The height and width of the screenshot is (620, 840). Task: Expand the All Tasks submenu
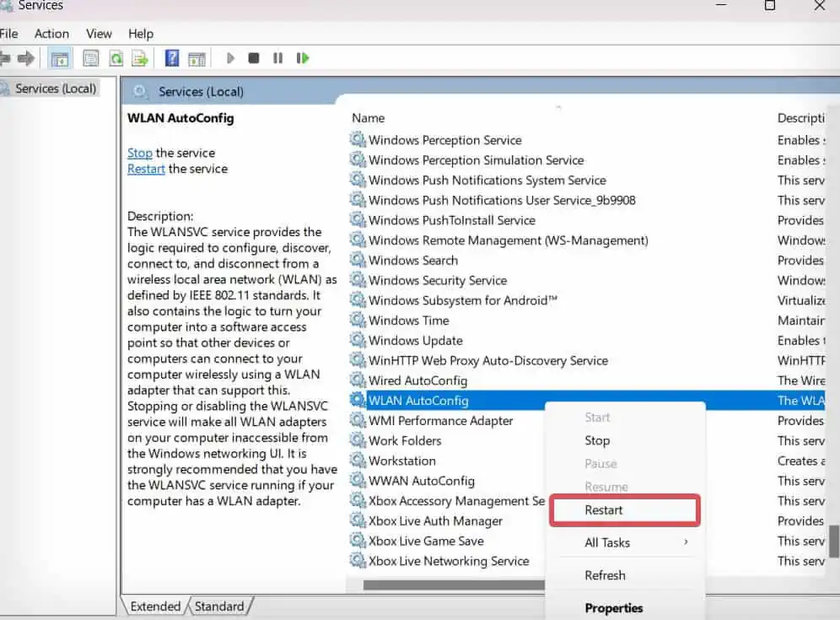coord(609,542)
